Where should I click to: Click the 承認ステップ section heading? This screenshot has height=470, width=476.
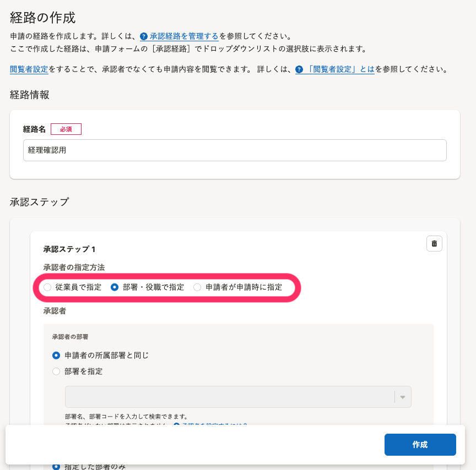pos(40,202)
